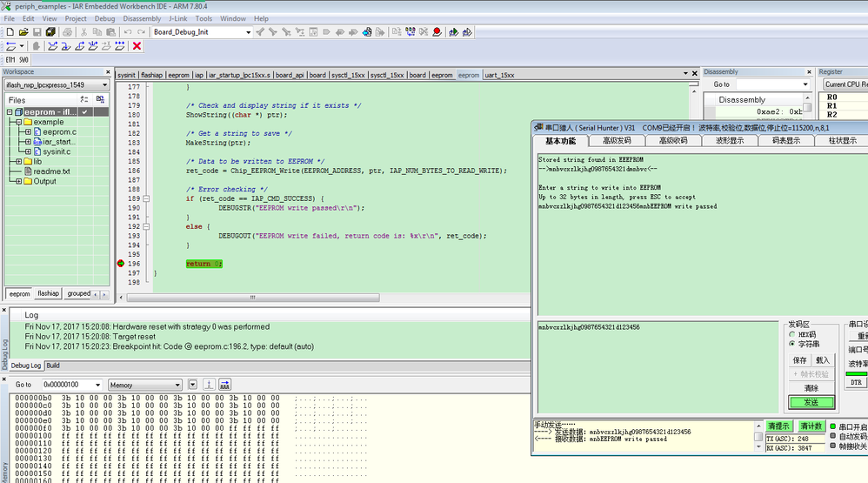Click the breakpoint marker at line 196
The width and height of the screenshot is (868, 483).
pos(121,263)
